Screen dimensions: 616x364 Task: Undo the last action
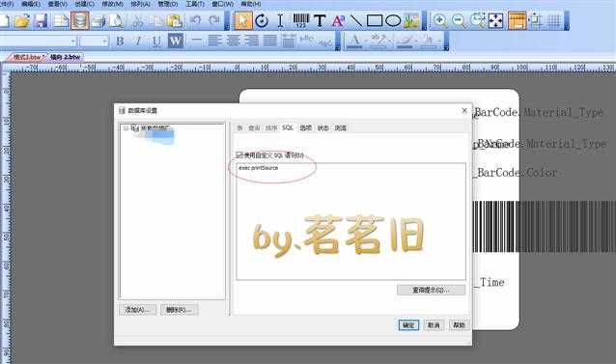pyautogui.click(x=195, y=20)
